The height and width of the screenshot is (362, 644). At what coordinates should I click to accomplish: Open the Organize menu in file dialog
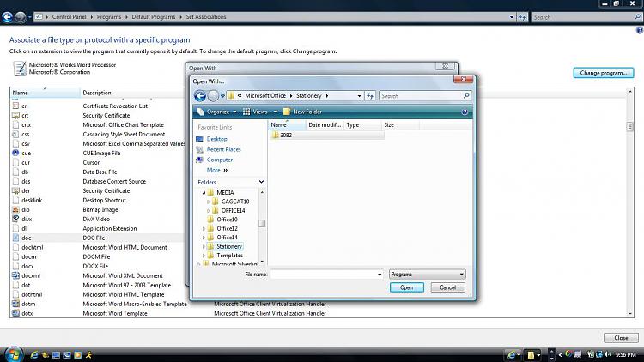pos(217,112)
